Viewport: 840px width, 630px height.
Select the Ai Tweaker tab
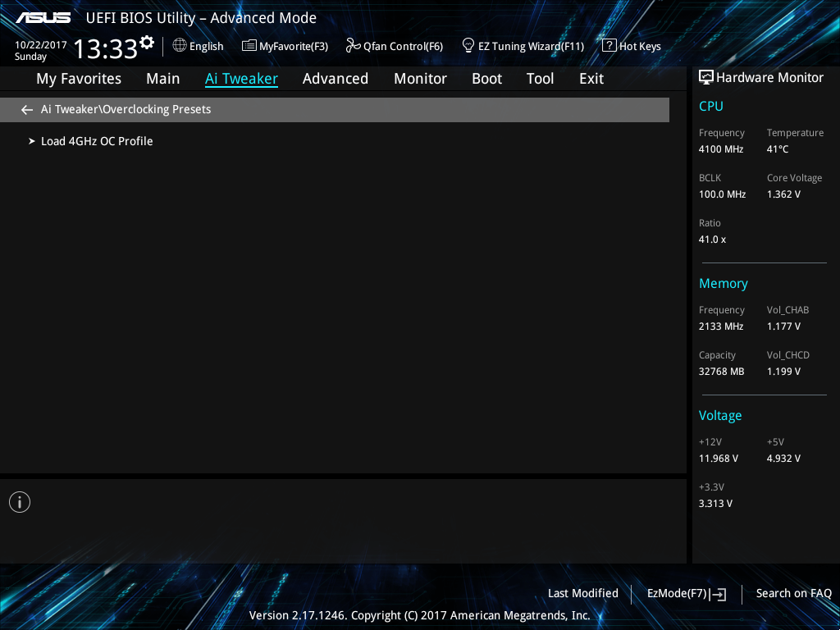[x=242, y=79]
